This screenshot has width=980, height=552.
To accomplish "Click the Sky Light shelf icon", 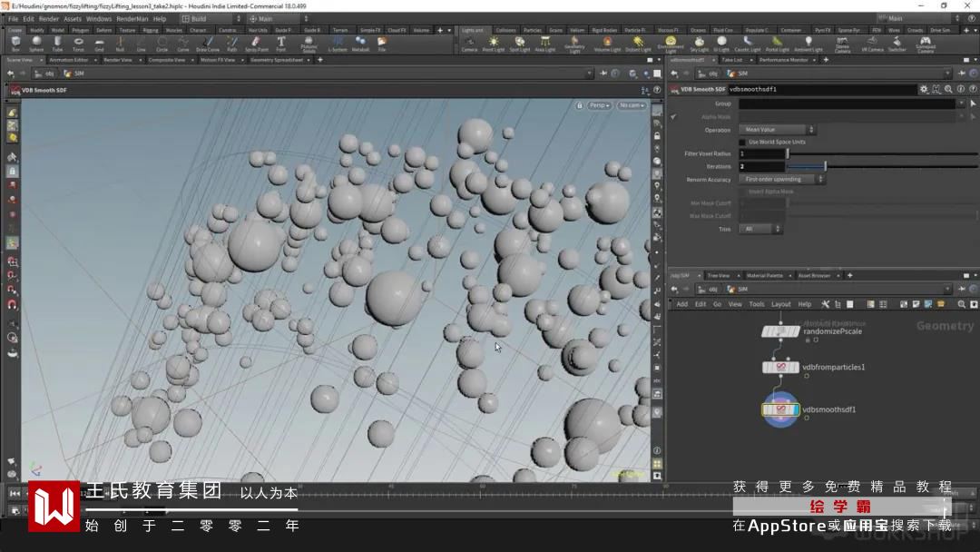I will 699,43.
